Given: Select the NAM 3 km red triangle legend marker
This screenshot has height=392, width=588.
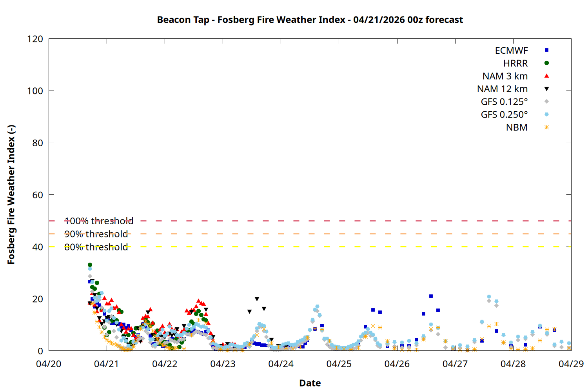Looking at the screenshot, I should [x=546, y=76].
